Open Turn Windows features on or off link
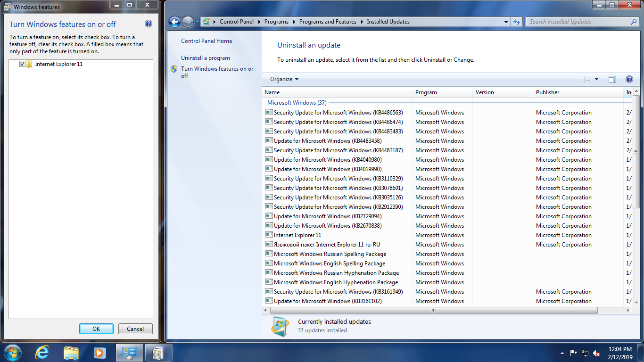Image resolution: width=644 pixels, height=362 pixels. [x=217, y=72]
